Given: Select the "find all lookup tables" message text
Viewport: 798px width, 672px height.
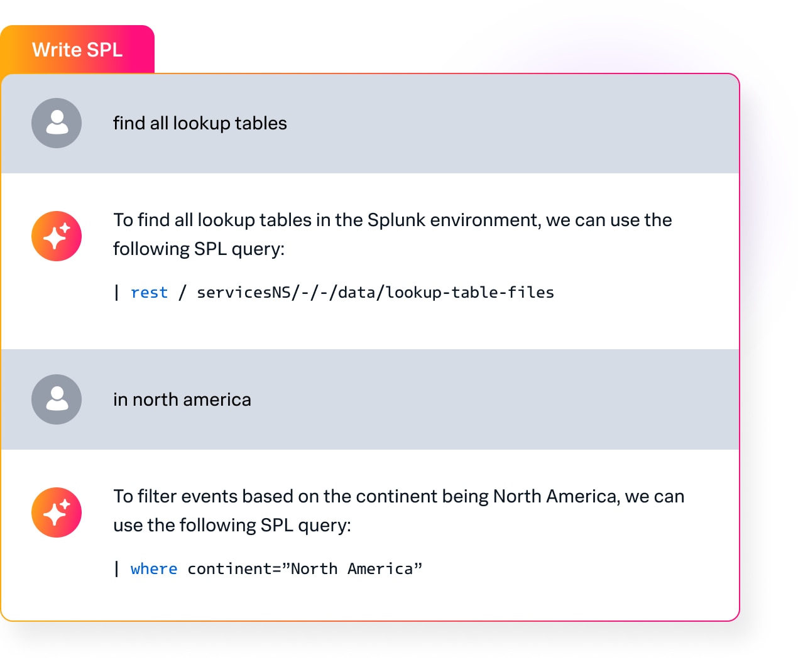Looking at the screenshot, I should [x=200, y=123].
